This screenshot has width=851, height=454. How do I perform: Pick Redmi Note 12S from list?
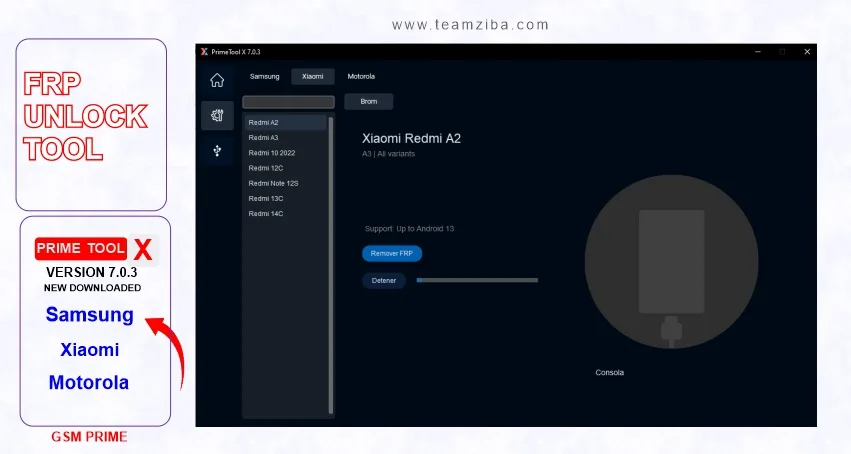point(285,183)
